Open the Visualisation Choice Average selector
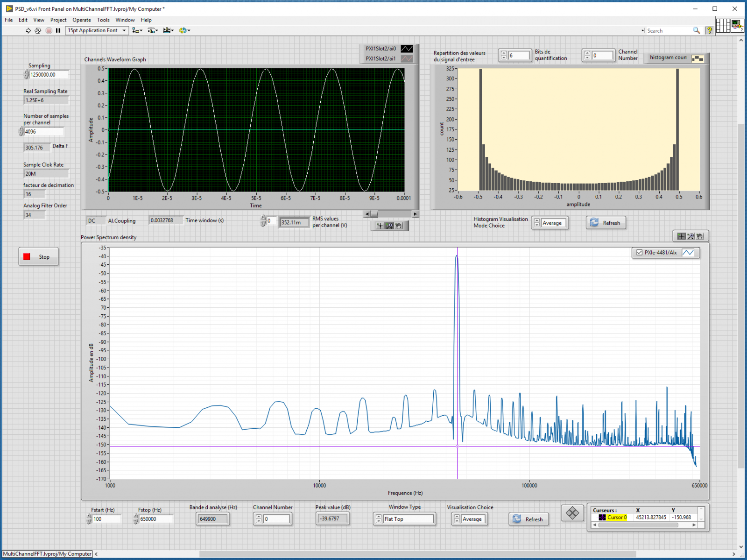Image resolution: width=747 pixels, height=560 pixels. point(473,519)
